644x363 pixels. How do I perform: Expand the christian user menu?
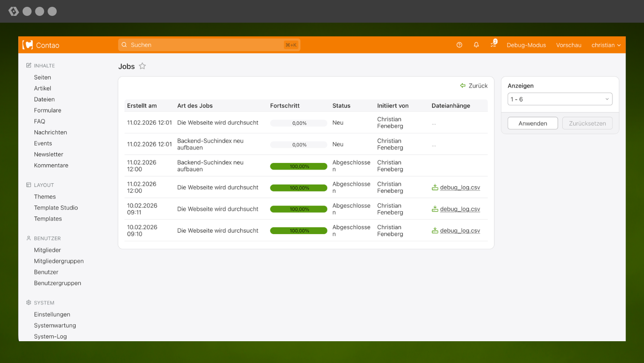tap(606, 45)
